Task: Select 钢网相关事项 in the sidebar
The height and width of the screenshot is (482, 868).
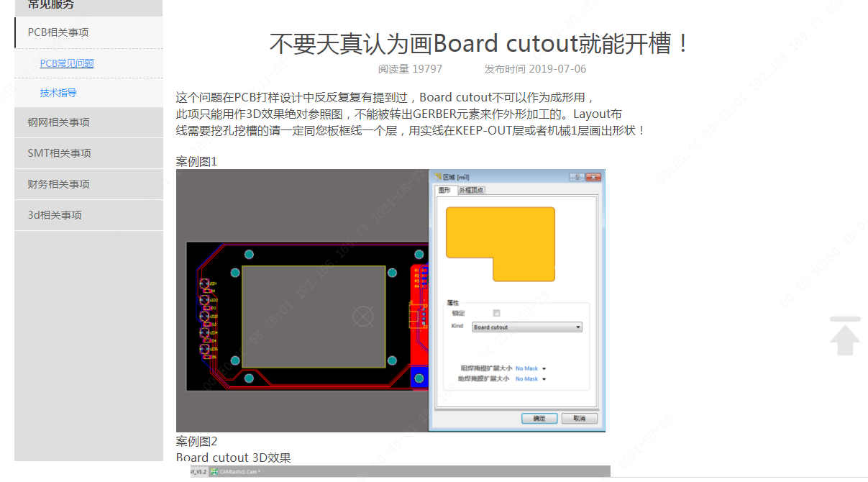Action: click(x=59, y=122)
